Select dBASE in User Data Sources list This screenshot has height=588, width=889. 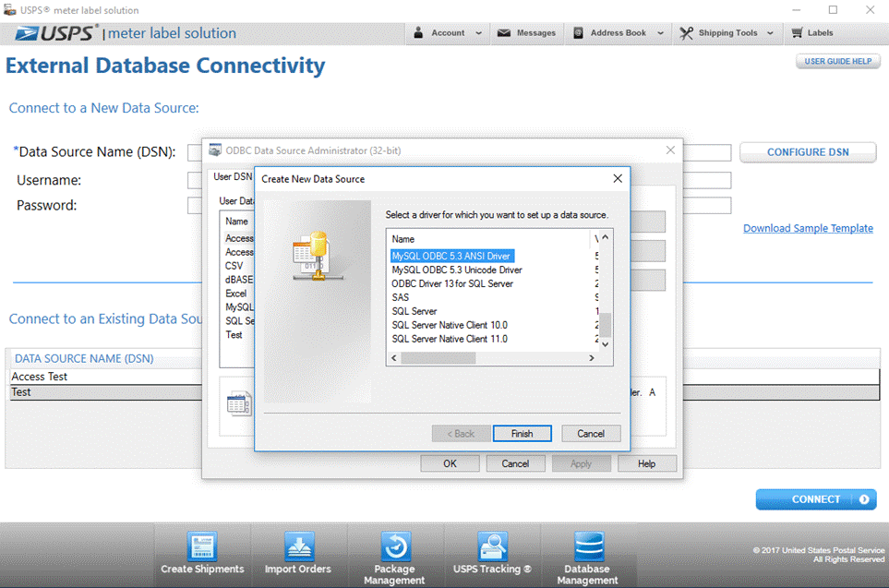pyautogui.click(x=239, y=280)
